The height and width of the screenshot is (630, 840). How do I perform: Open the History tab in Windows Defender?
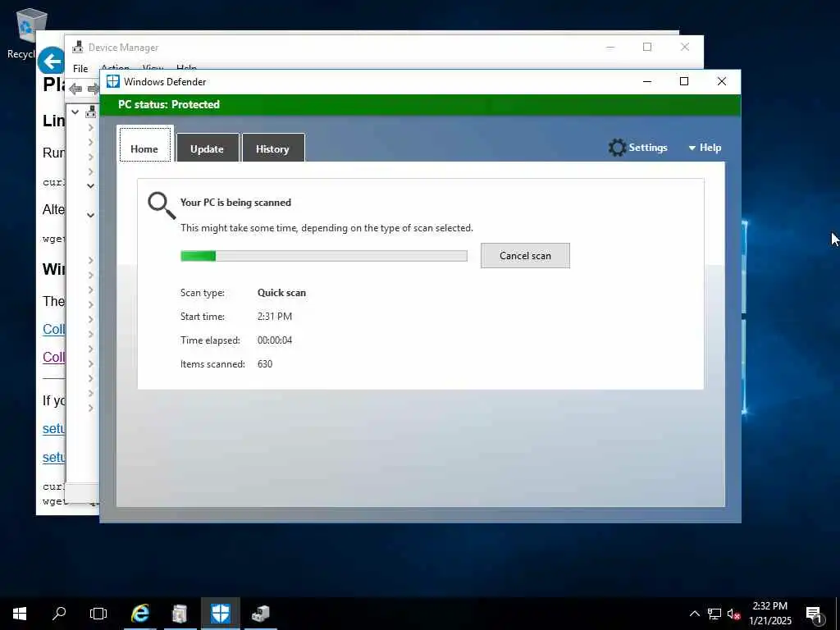272,148
